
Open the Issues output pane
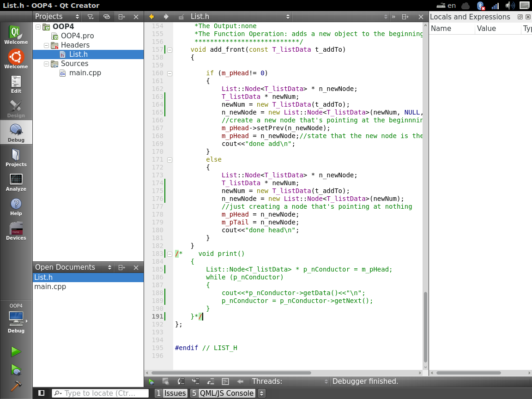coord(171,393)
